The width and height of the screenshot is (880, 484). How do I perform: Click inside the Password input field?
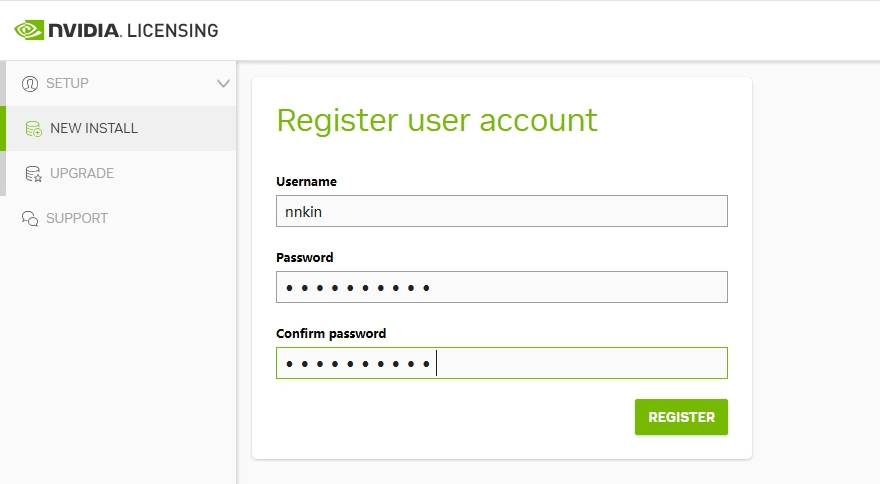point(501,287)
